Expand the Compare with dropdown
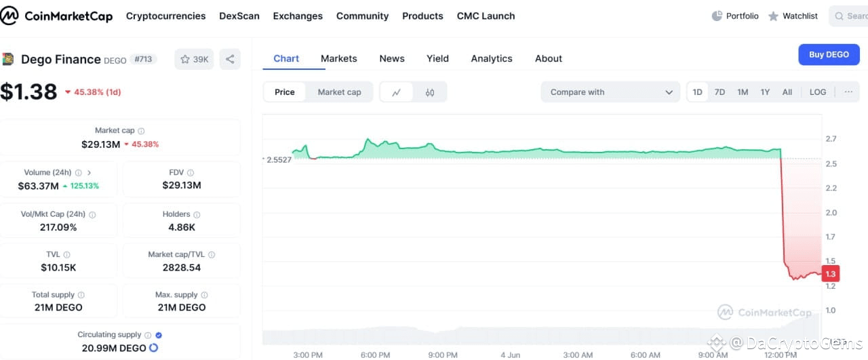This screenshot has width=868, height=360. [x=610, y=92]
